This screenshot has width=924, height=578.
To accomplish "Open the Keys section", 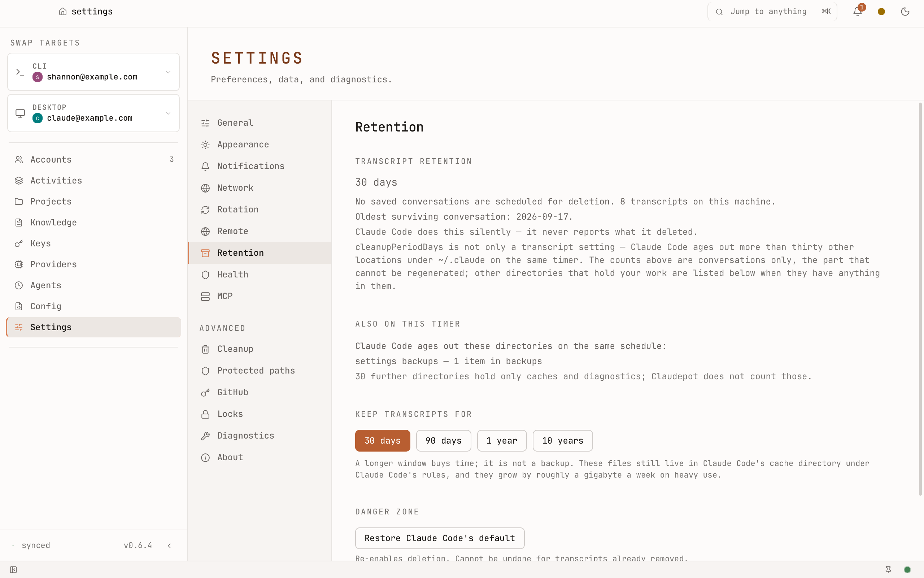I will (x=93, y=243).
